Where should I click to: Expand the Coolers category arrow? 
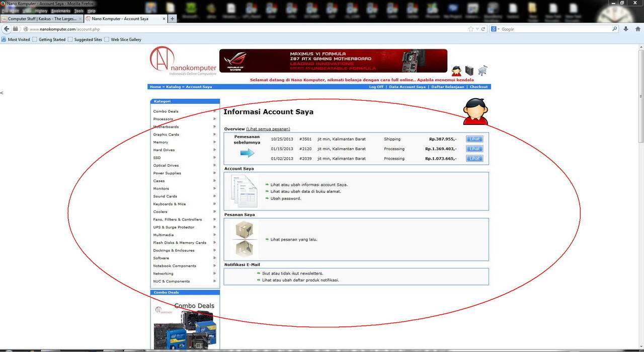pos(214,212)
